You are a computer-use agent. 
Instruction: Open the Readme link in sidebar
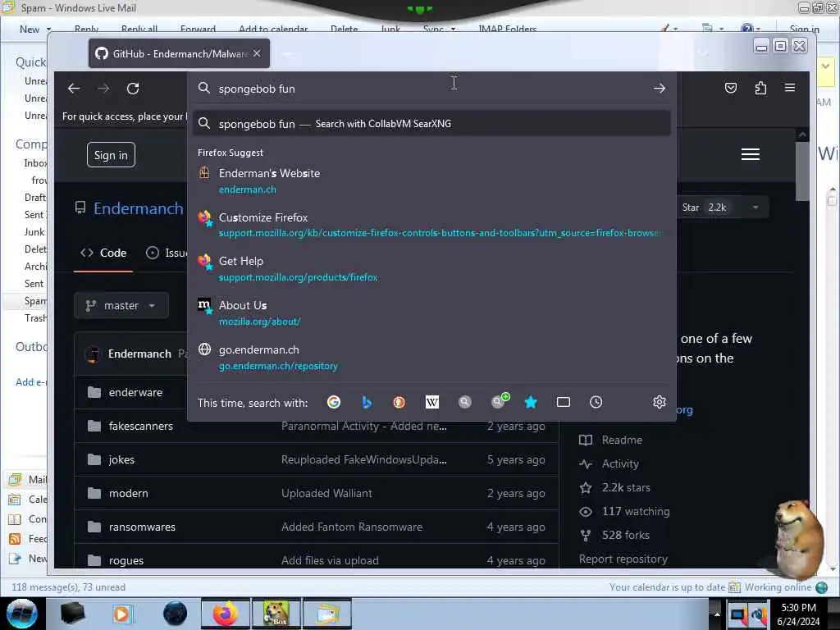[622, 440]
